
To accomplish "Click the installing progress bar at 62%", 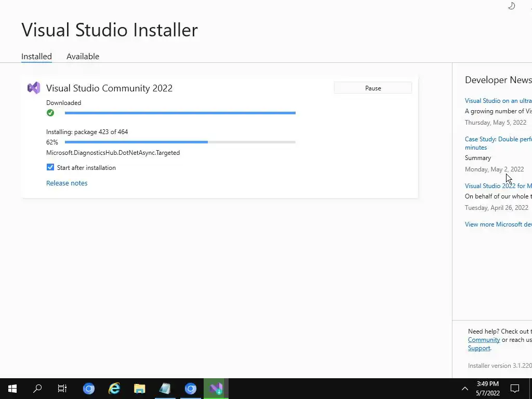I will point(180,142).
